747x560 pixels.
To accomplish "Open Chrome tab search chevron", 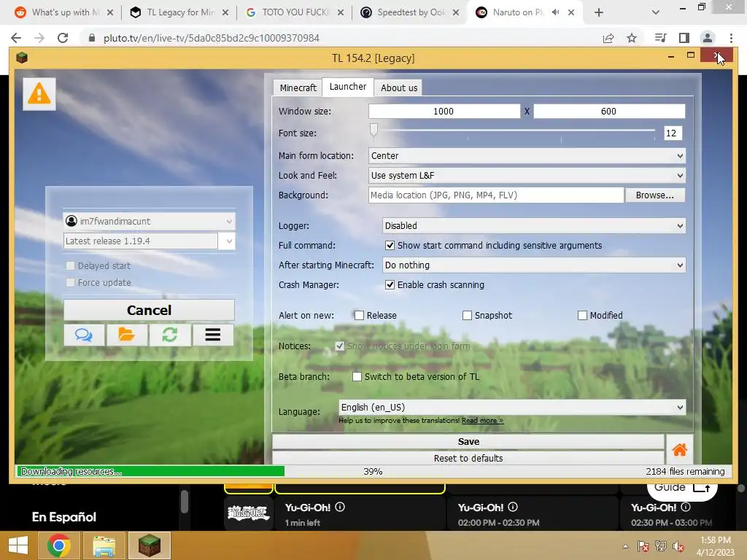I will pyautogui.click(x=656, y=13).
